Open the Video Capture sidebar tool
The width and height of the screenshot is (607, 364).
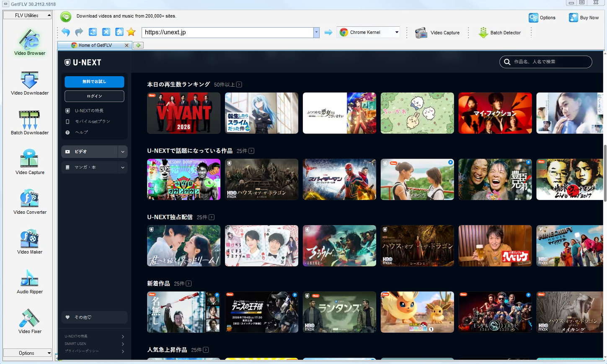29,162
